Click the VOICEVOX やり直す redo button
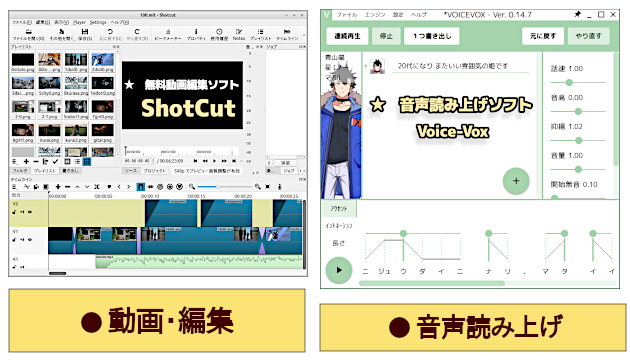The height and width of the screenshot is (362, 630). pos(589,36)
